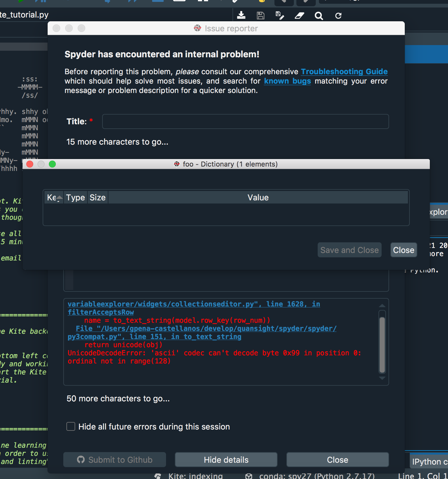Toggle sort order on the Key column
Screen dimensions: 448x479
click(x=54, y=197)
